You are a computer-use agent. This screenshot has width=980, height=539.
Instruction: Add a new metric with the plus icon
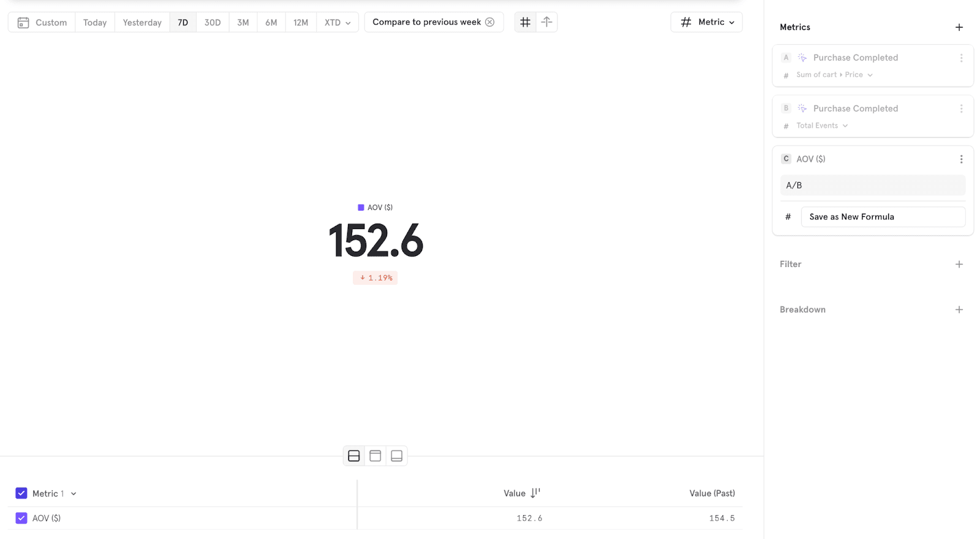pos(959,28)
